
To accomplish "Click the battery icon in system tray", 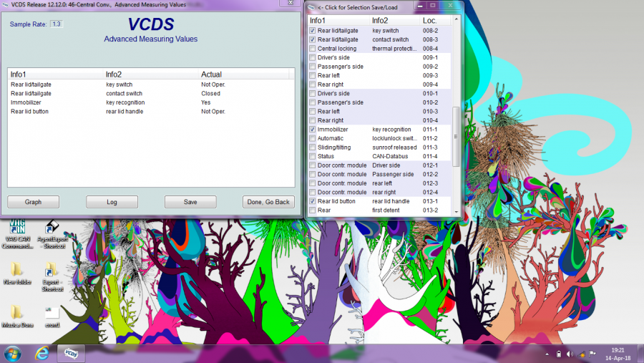I will point(560,354).
